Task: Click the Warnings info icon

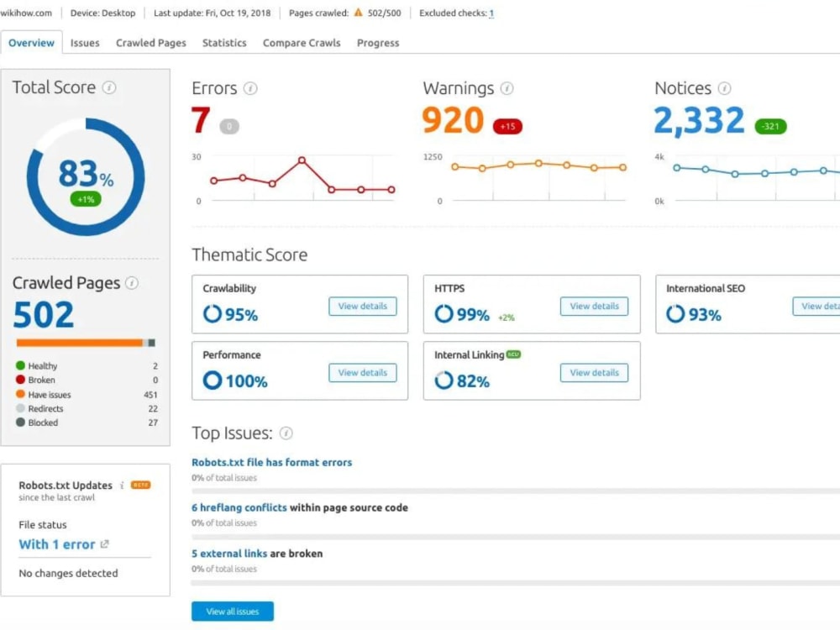Action: (x=507, y=88)
